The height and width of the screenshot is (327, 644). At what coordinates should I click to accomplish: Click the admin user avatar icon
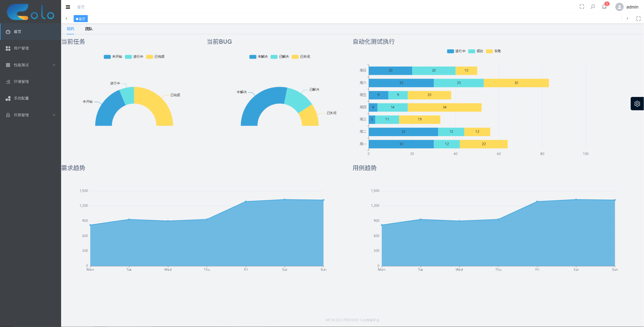click(x=619, y=7)
